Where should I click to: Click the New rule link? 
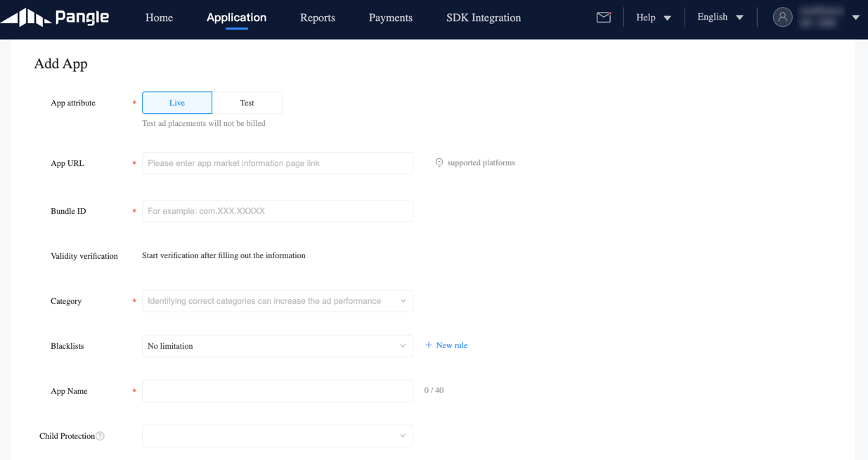(446, 345)
